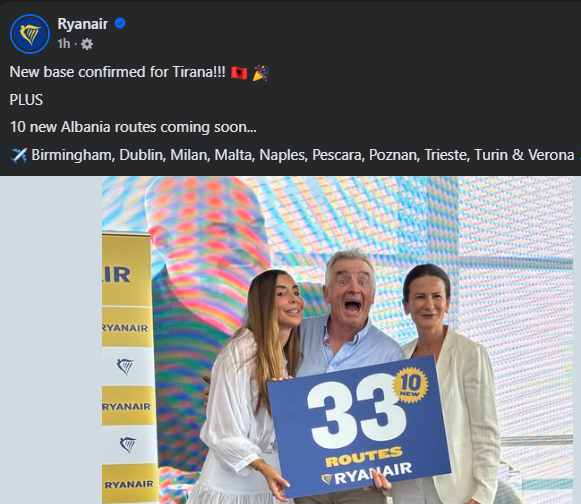
Task: Click the Albanian flag emoji
Action: pos(239,72)
